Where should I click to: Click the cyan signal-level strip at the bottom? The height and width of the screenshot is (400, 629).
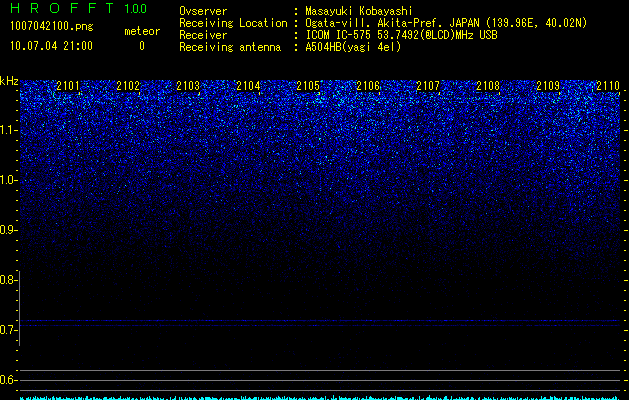coord(320,398)
